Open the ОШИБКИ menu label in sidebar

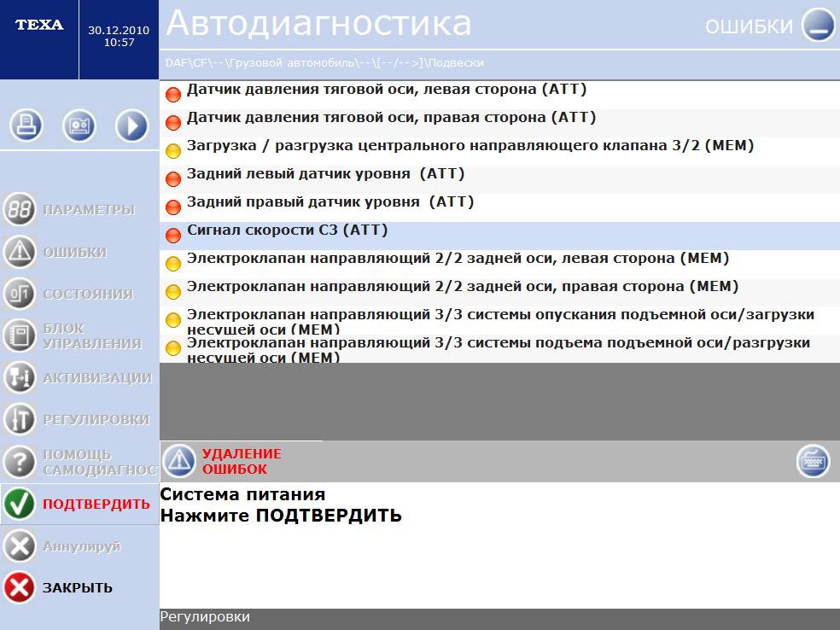(75, 252)
